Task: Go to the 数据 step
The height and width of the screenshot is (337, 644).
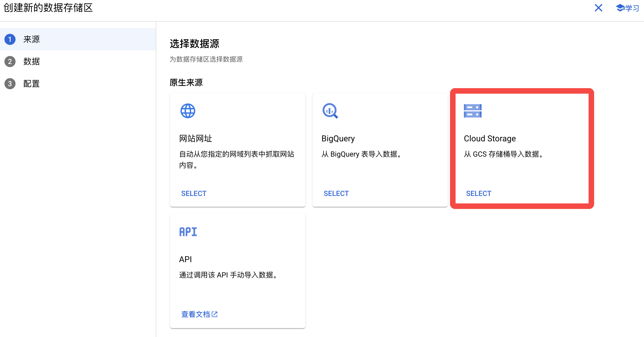Action: point(32,62)
